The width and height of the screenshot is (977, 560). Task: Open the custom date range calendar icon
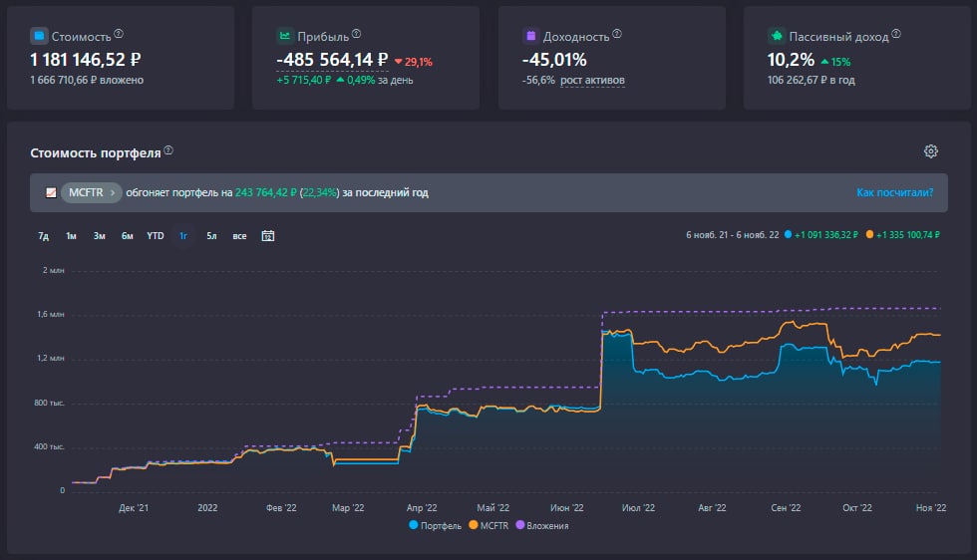point(267,236)
